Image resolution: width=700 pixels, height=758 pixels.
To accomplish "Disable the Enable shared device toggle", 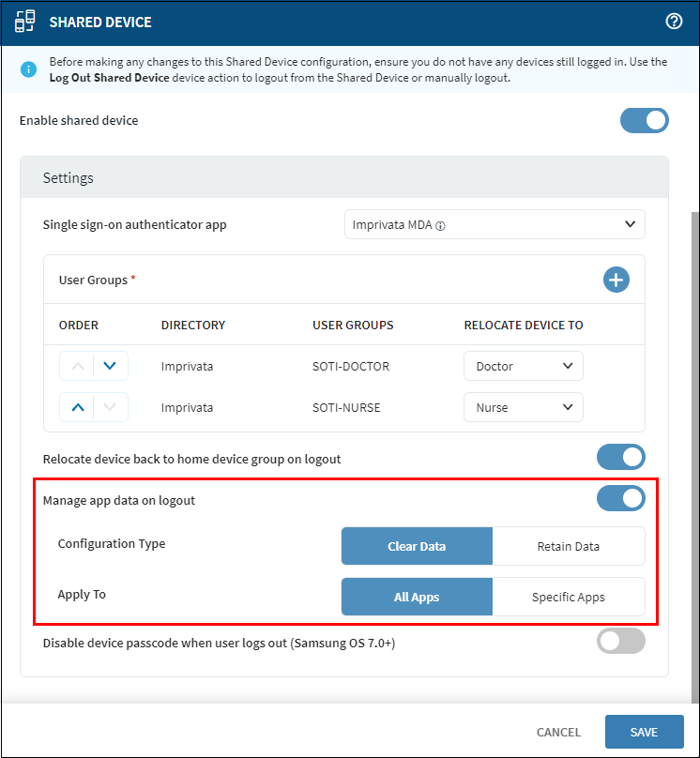I will [645, 120].
